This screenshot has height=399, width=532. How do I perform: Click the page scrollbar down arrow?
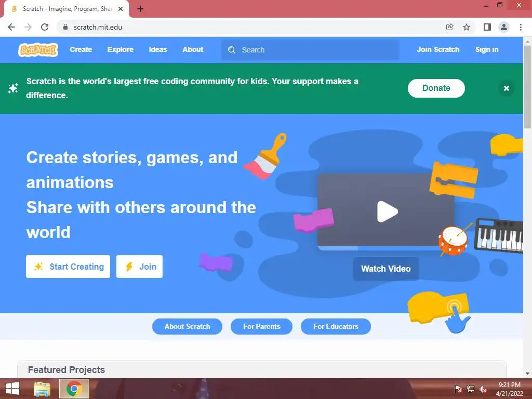click(527, 374)
